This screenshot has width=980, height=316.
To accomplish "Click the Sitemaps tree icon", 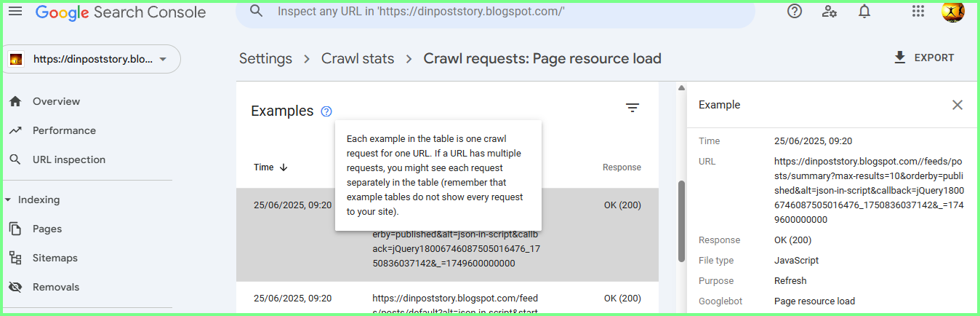I will point(15,258).
